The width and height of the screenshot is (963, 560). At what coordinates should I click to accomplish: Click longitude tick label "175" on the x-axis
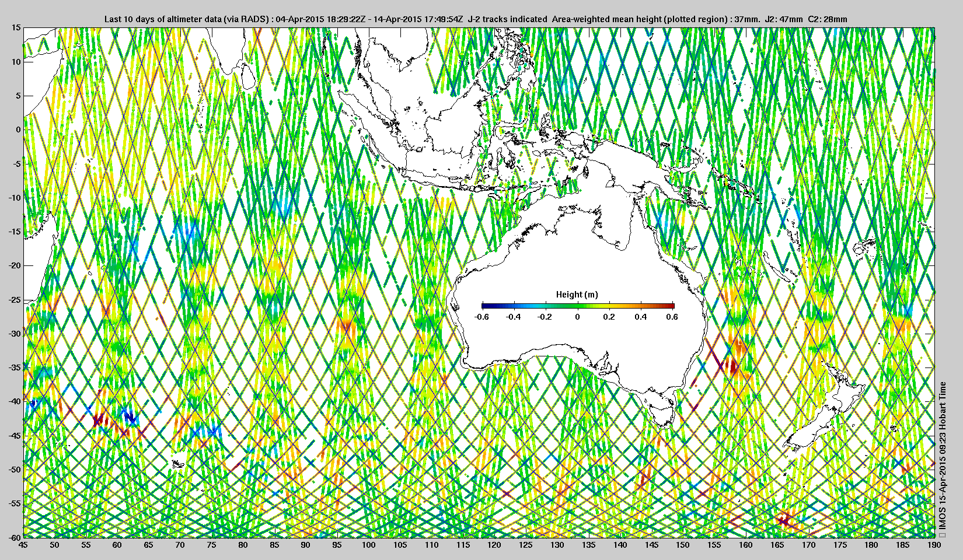pyautogui.click(x=840, y=545)
